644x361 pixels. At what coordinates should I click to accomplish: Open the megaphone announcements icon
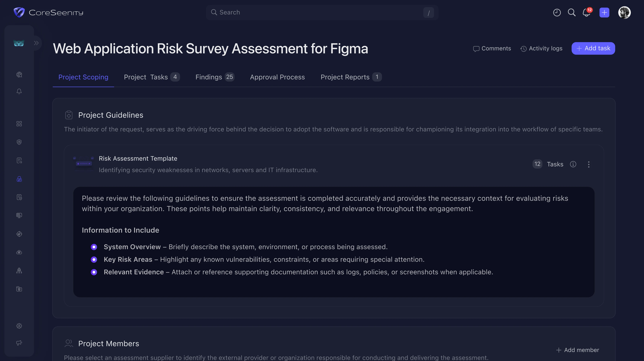[19, 343]
